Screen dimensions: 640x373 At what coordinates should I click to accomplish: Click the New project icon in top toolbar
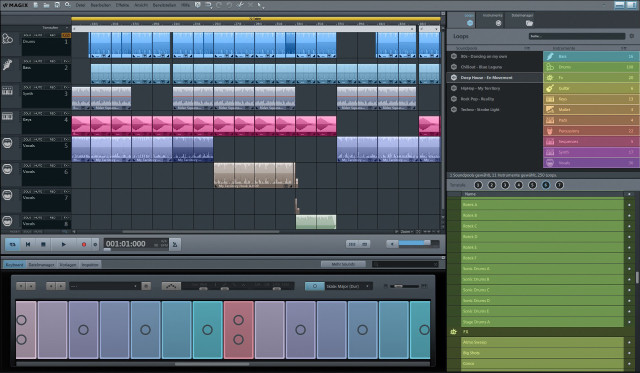coord(36,5)
